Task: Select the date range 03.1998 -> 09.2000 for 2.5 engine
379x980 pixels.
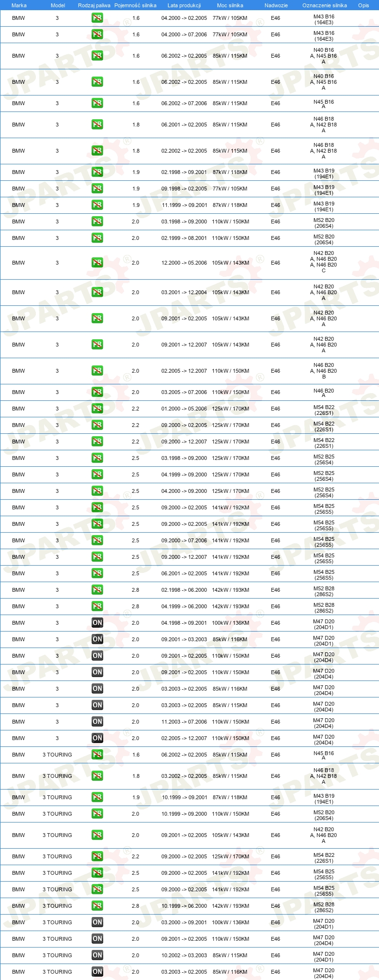Action: point(184,458)
